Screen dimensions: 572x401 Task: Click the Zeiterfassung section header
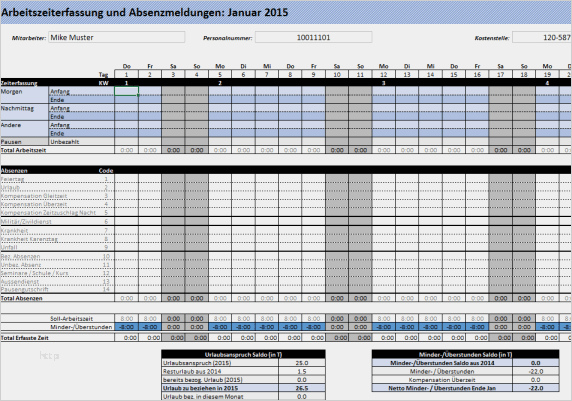click(19, 83)
